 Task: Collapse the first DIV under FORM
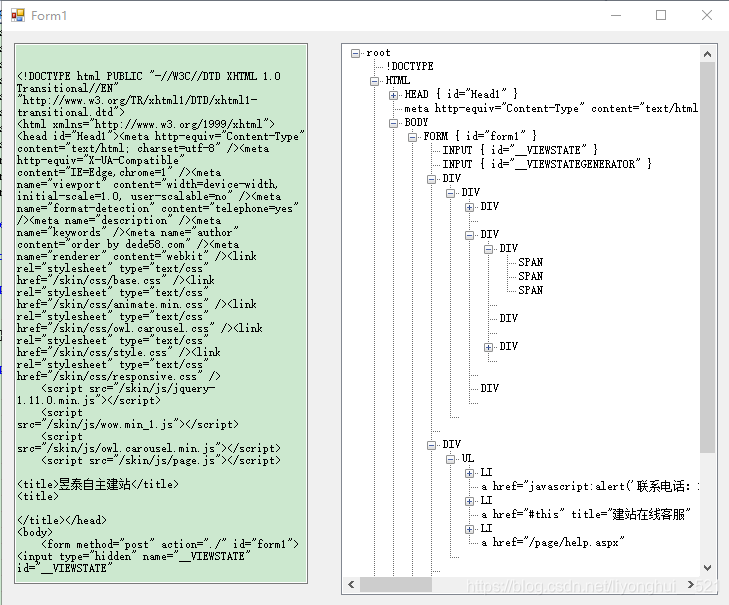[x=431, y=179]
